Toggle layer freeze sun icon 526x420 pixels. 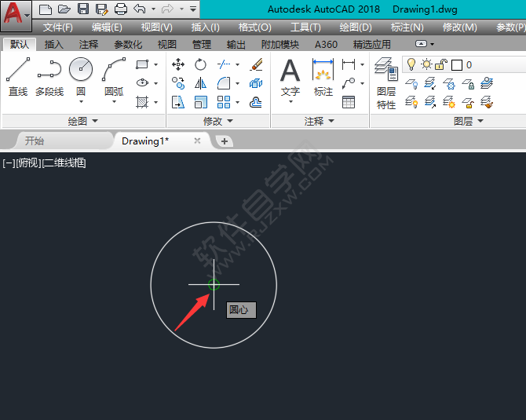(x=426, y=64)
